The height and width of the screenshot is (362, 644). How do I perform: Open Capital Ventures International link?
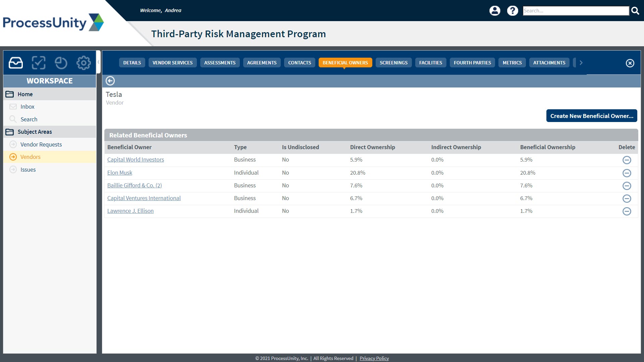tap(144, 198)
